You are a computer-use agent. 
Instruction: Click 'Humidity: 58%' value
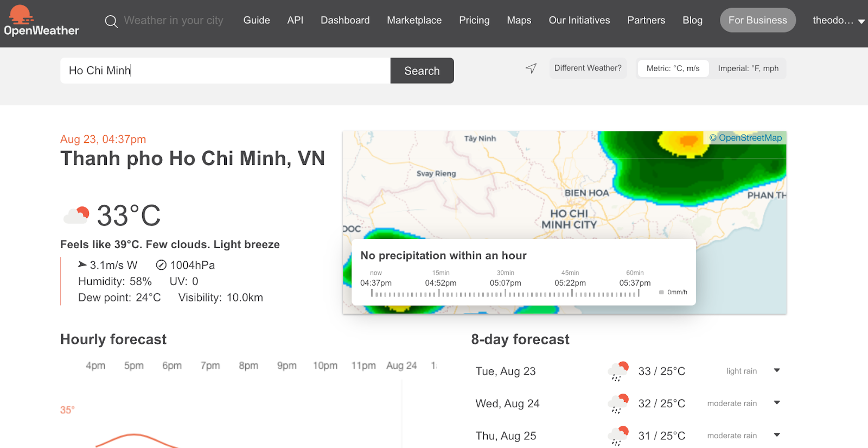point(115,281)
